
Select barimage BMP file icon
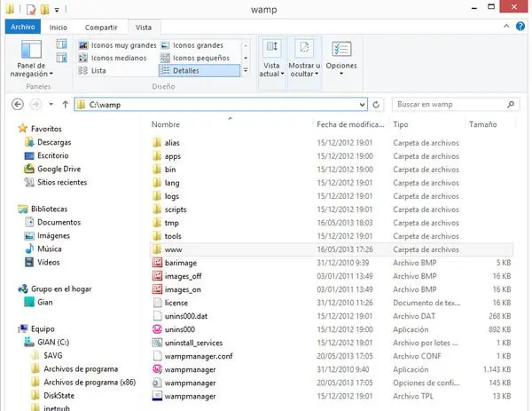[x=157, y=263]
